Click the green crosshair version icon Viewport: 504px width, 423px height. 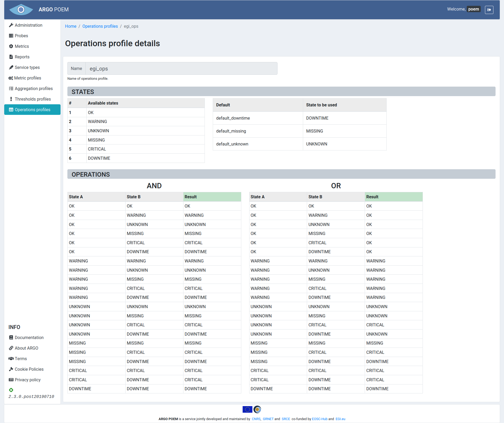coord(11,390)
